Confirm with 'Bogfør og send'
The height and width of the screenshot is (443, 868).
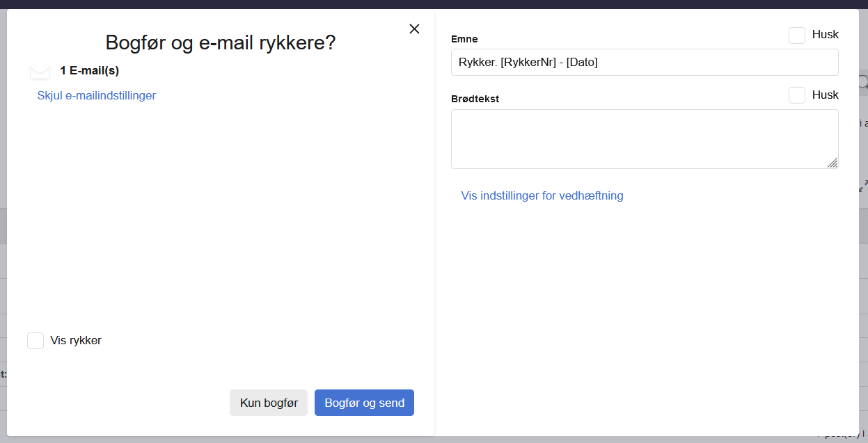[364, 402]
